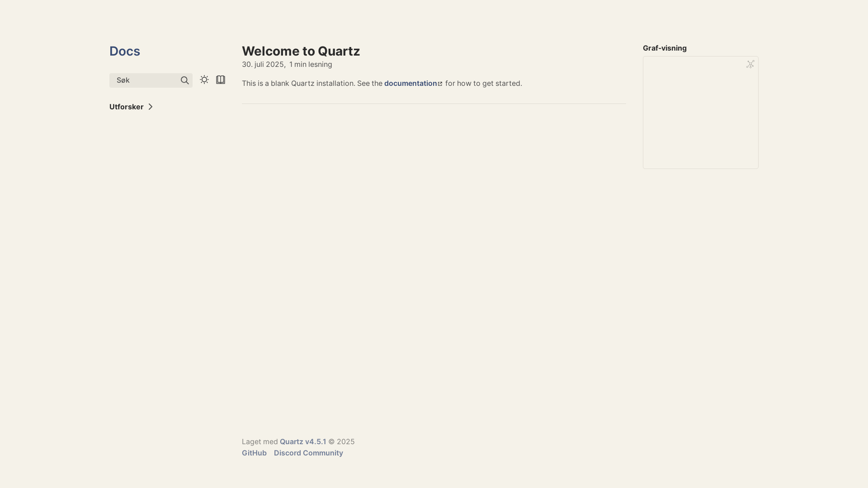Expand the Utforsker explorer section
868x488 pixels.
(131, 107)
